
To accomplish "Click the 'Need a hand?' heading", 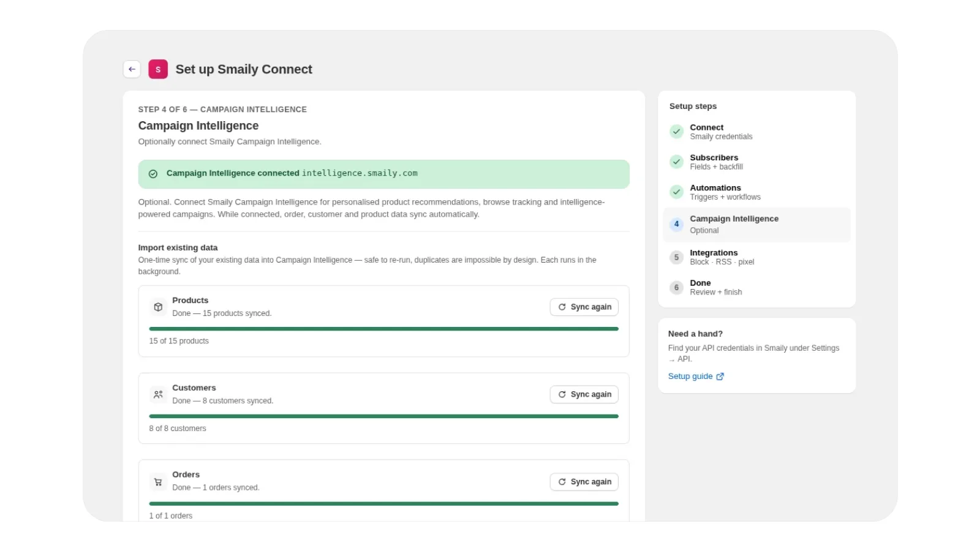I will (695, 334).
